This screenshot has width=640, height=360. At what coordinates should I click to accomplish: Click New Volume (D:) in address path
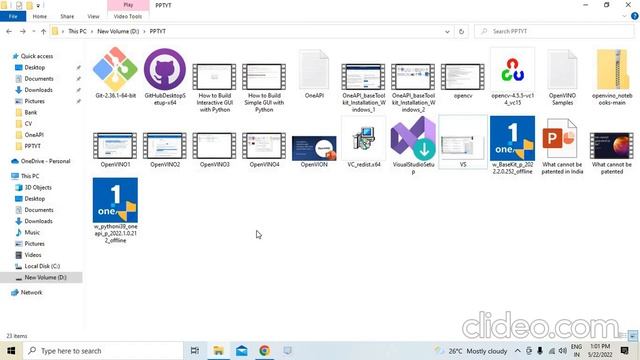pos(118,31)
